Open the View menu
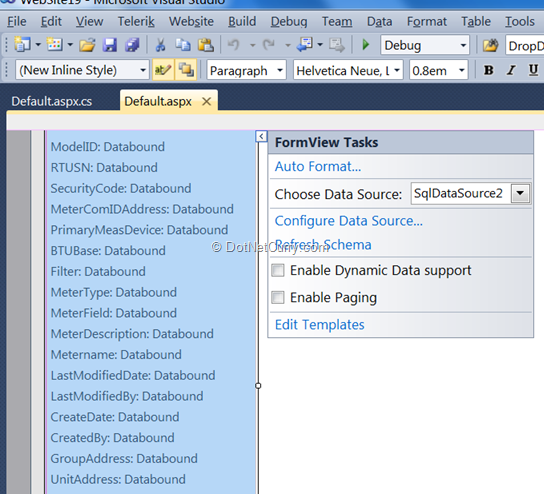Screen dimensions: 544x494 point(90,22)
